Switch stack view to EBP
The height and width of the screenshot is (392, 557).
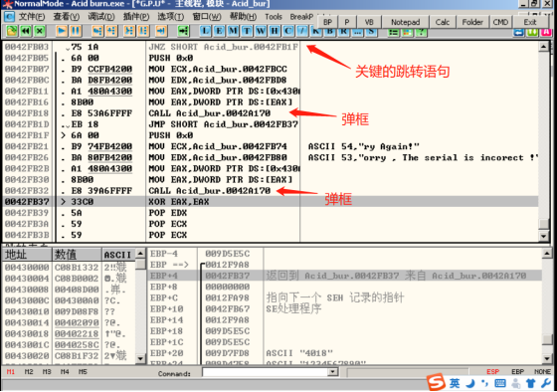click(517, 372)
